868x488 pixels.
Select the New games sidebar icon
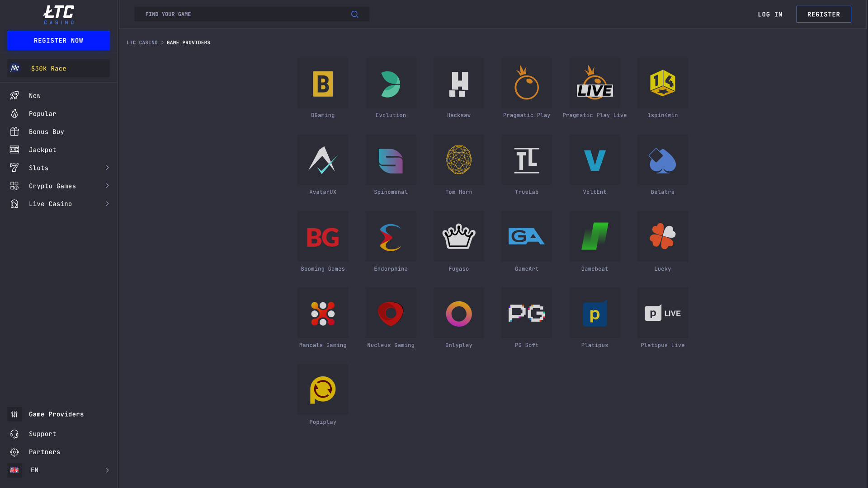coord(14,95)
